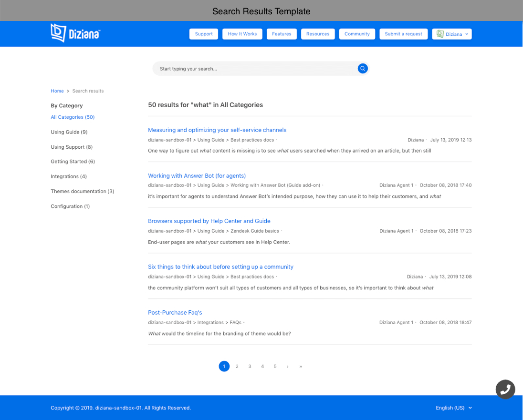Click the blue search magnifier icon

363,69
